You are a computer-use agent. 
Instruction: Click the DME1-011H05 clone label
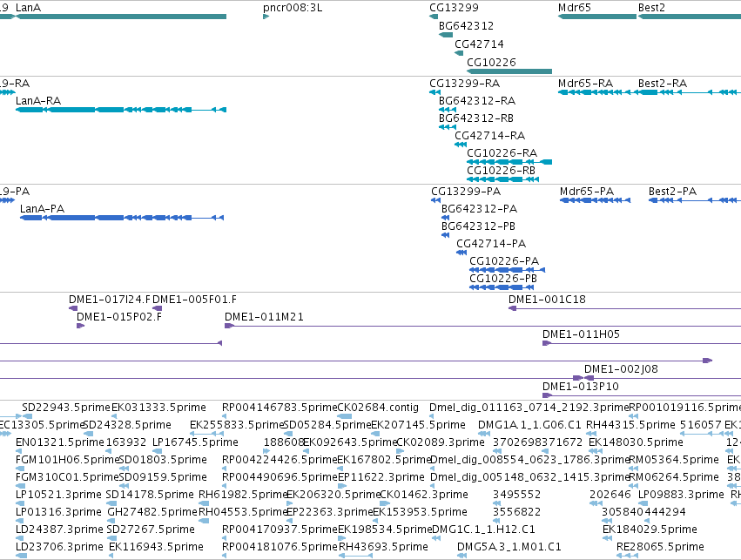pyautogui.click(x=581, y=334)
